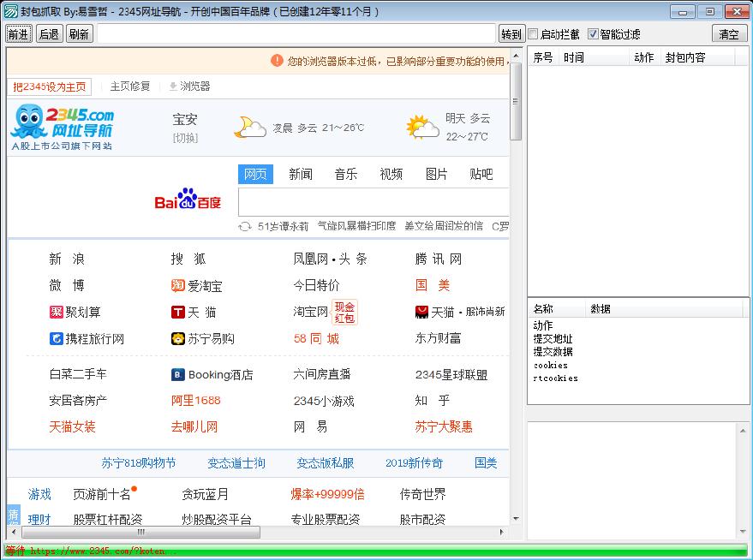Click the 后退 back button
The width and height of the screenshot is (753, 560).
pos(49,34)
